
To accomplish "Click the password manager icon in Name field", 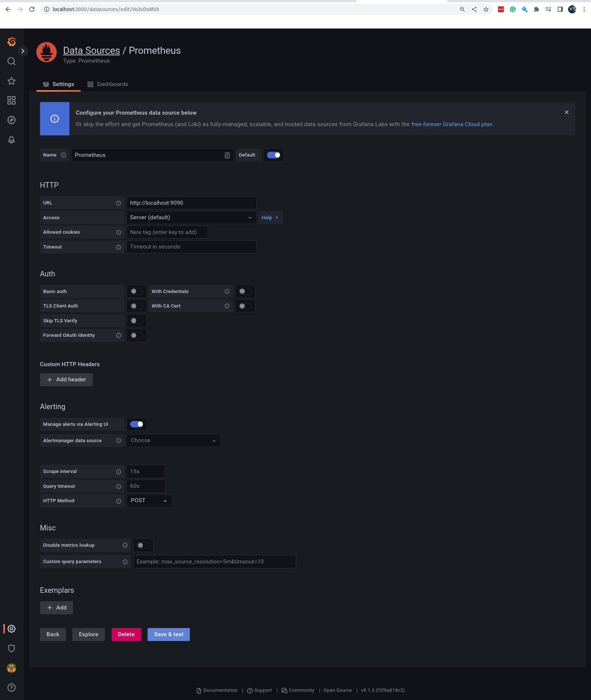I will [227, 155].
